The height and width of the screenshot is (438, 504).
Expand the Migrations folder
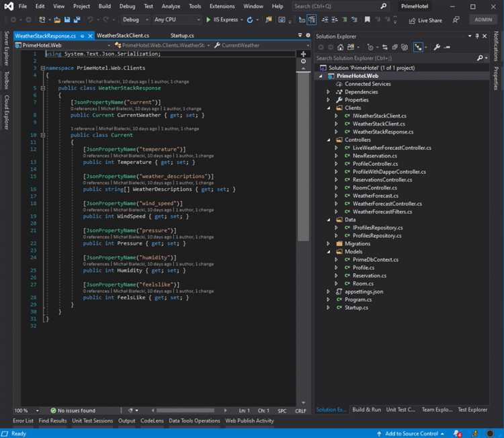point(328,244)
